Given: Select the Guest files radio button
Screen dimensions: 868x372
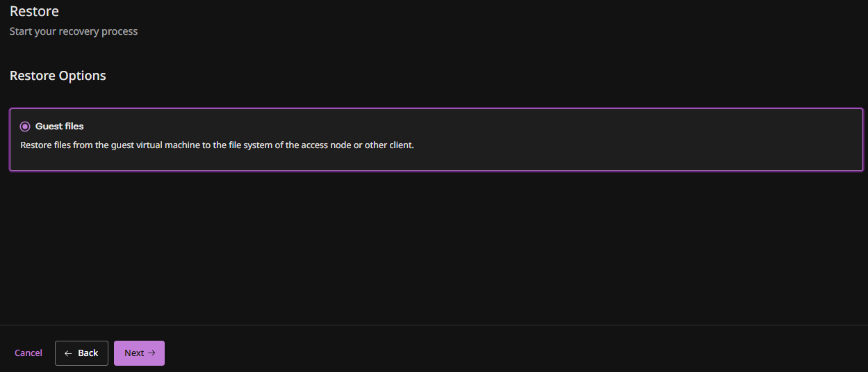Looking at the screenshot, I should tap(25, 127).
